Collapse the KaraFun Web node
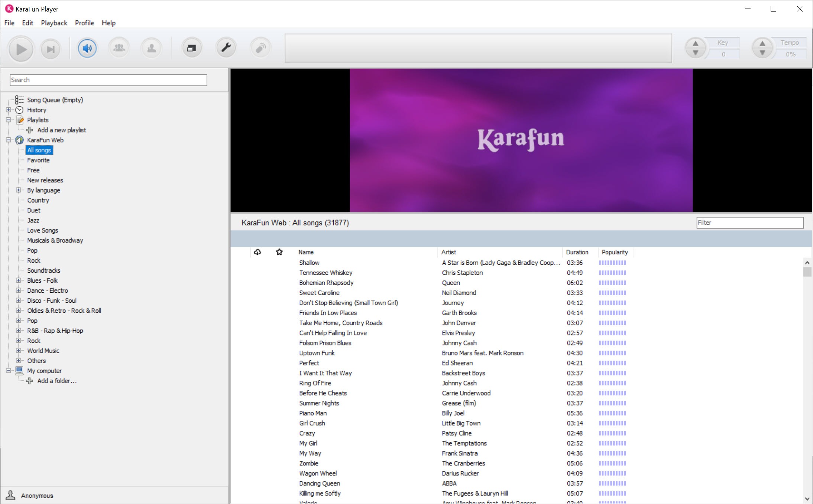The width and height of the screenshot is (813, 504). pyautogui.click(x=8, y=140)
